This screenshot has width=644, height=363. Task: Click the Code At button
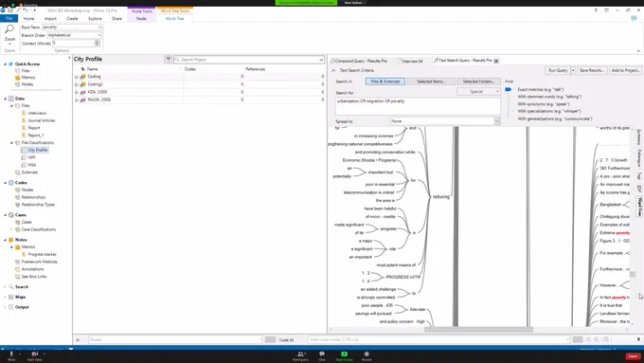pyautogui.click(x=286, y=339)
